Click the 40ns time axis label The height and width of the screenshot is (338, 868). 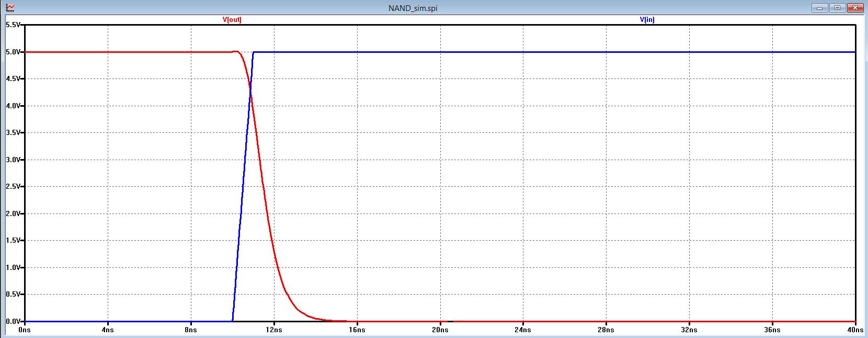[855, 330]
